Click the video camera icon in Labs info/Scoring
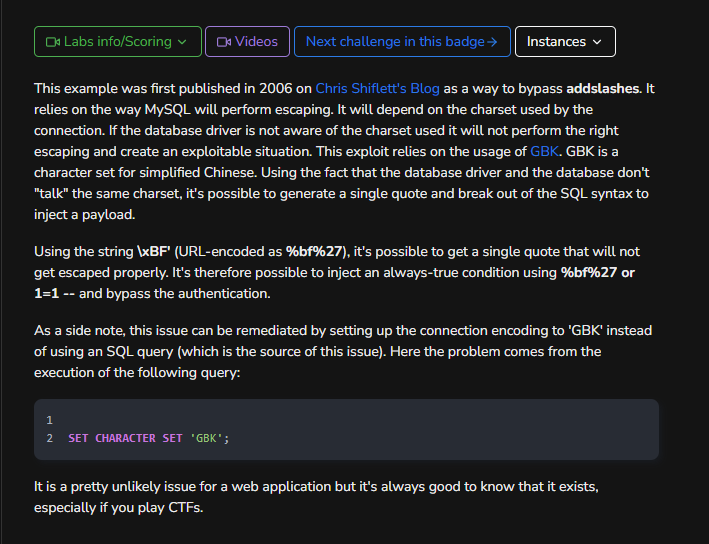Viewport: 709px width, 544px height. pyautogui.click(x=52, y=42)
